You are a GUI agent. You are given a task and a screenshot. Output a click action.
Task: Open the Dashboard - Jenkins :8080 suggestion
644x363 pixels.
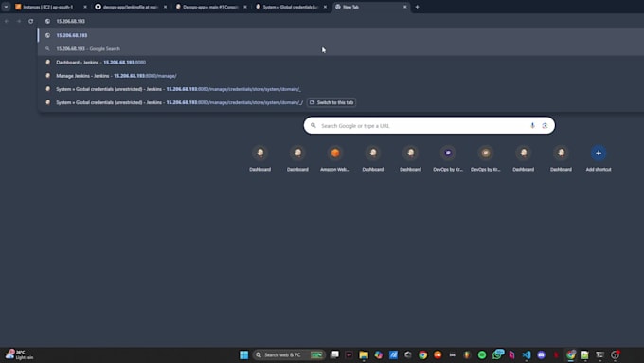click(341, 62)
